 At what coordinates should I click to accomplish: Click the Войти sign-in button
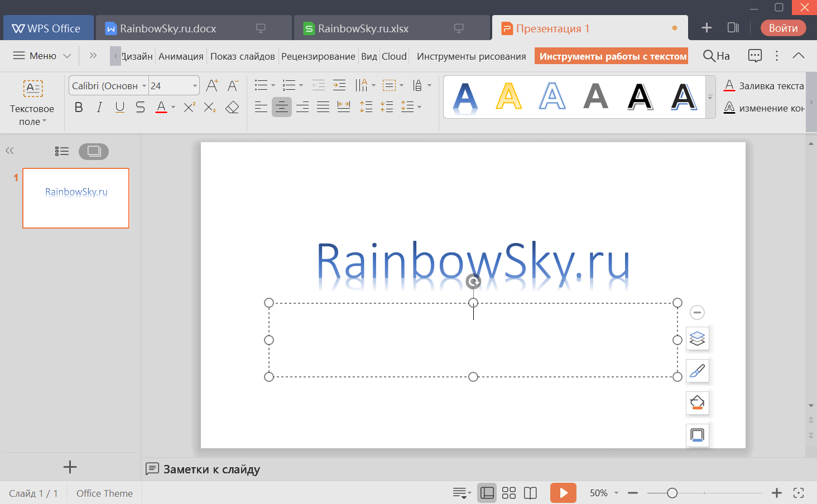[x=783, y=28]
